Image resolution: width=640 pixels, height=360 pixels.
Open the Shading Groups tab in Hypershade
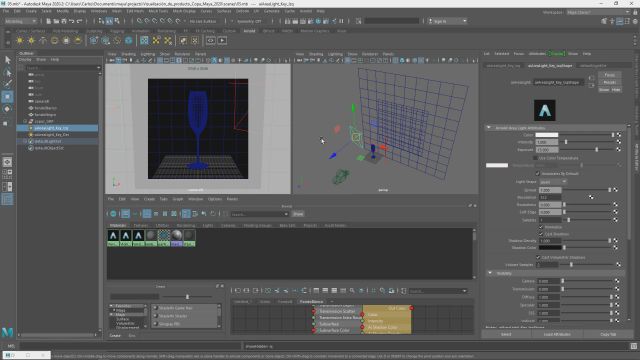pyautogui.click(x=257, y=225)
